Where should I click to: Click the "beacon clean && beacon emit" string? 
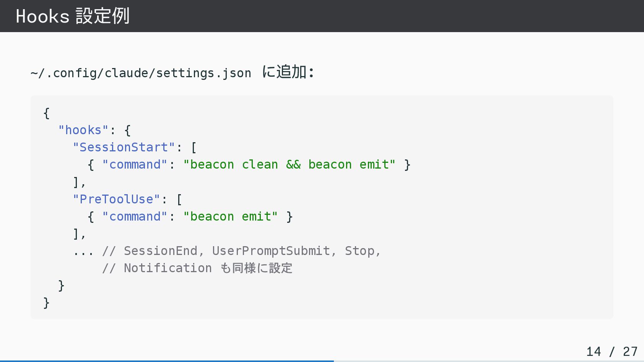[289, 164]
